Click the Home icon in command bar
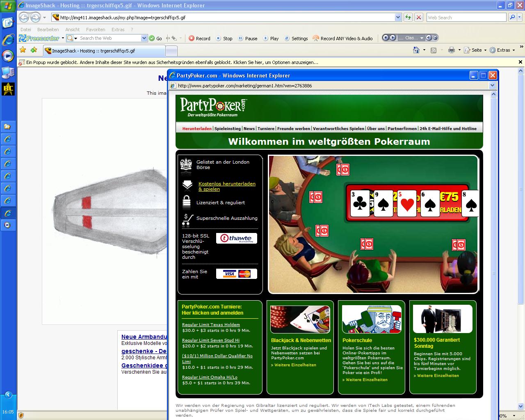The image size is (525, 420). click(416, 50)
